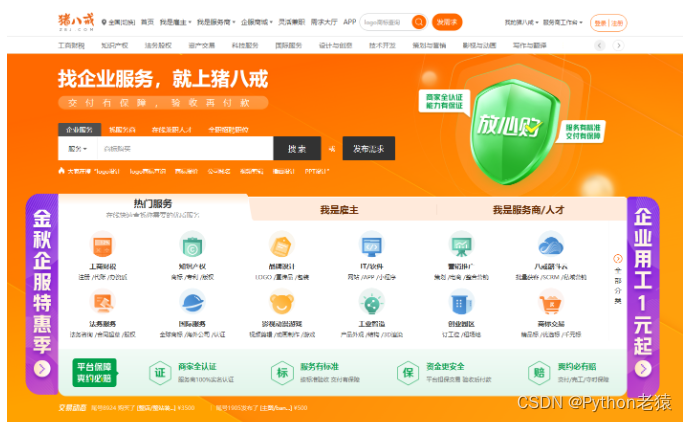This screenshot has width=688, height=422.
Task: Open the 工商财税 calculator service icon
Action: point(102,245)
